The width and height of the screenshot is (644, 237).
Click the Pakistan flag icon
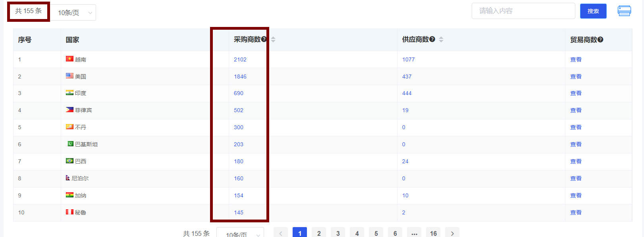coord(70,144)
